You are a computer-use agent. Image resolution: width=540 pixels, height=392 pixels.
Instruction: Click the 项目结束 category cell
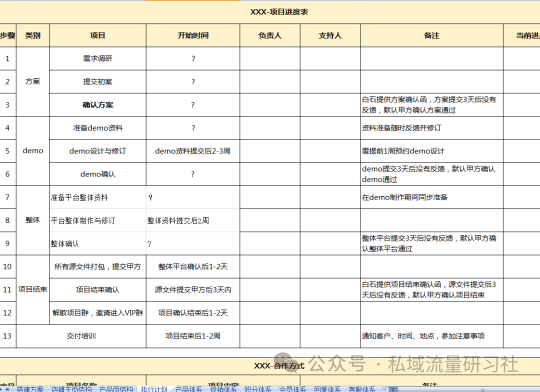click(x=32, y=289)
